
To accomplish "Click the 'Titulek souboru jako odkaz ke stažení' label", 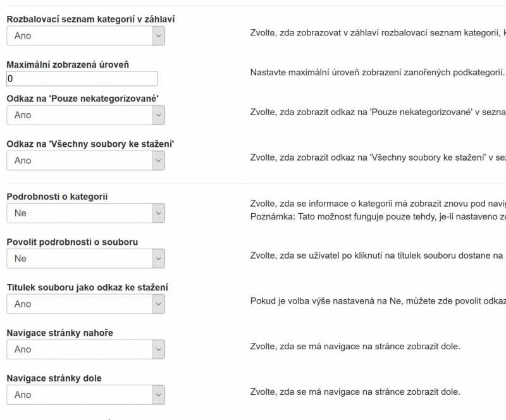I will tap(87, 288).
